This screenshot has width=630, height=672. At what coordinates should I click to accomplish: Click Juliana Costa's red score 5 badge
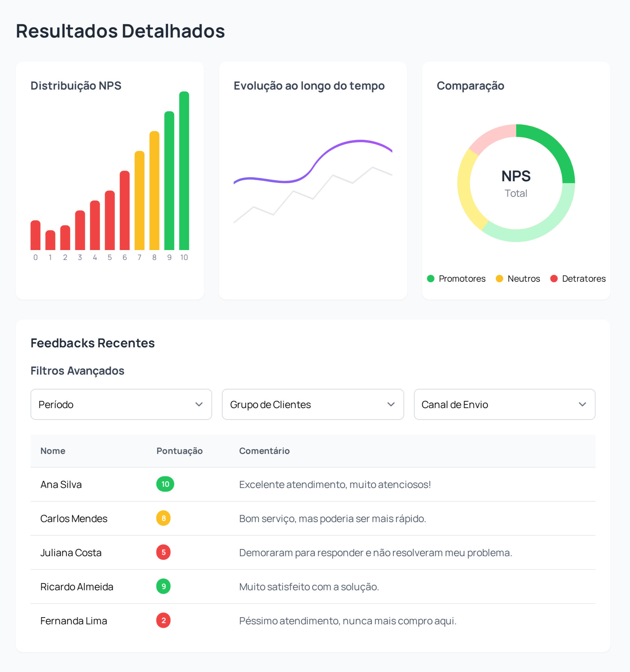pyautogui.click(x=163, y=552)
